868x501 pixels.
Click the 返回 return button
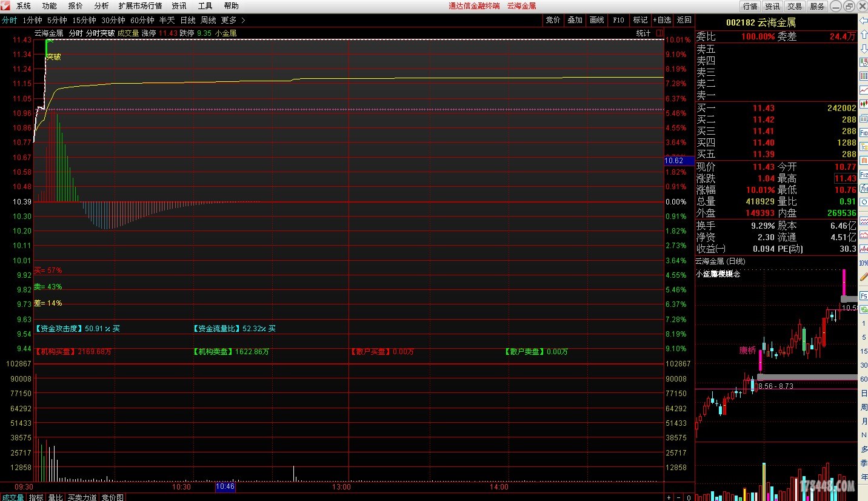pos(684,20)
